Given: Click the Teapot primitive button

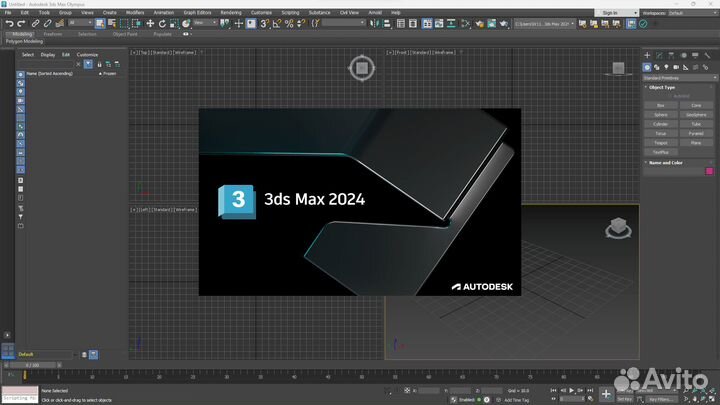Looking at the screenshot, I should pyautogui.click(x=661, y=143).
